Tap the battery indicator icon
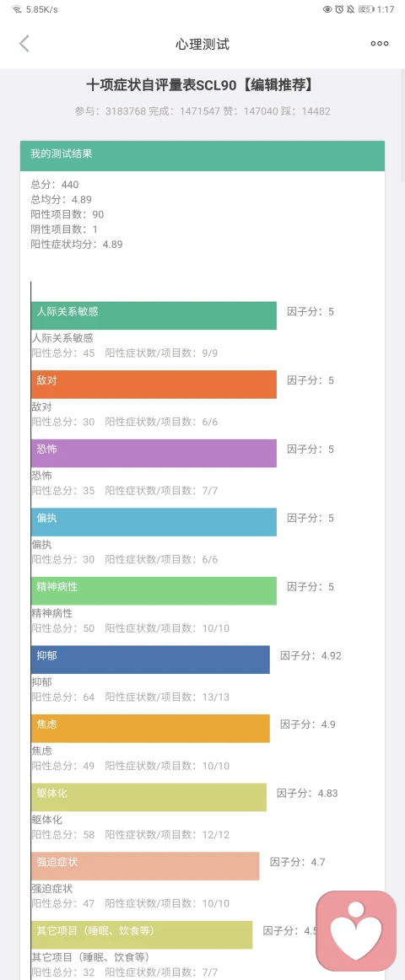This screenshot has width=405, height=980. click(x=366, y=9)
